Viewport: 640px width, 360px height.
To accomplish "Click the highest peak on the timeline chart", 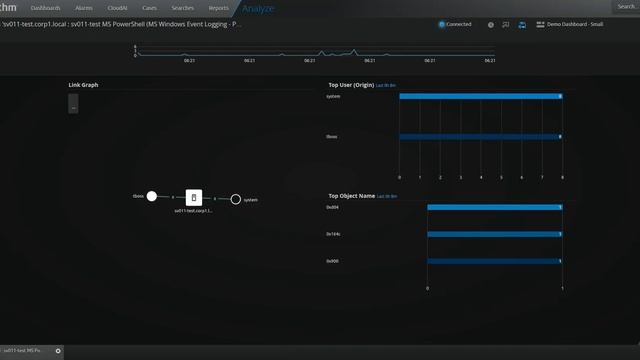I will (x=354, y=51).
